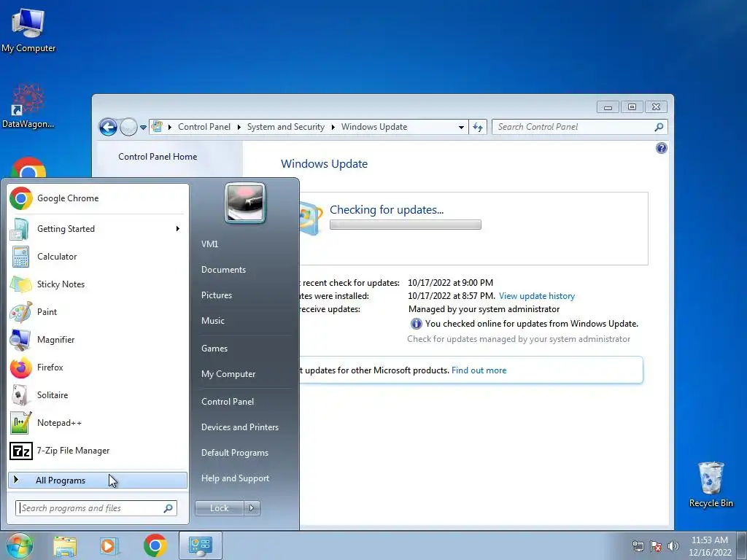This screenshot has width=747, height=560.
Task: Open Help and Support from Start menu
Action: point(235,478)
